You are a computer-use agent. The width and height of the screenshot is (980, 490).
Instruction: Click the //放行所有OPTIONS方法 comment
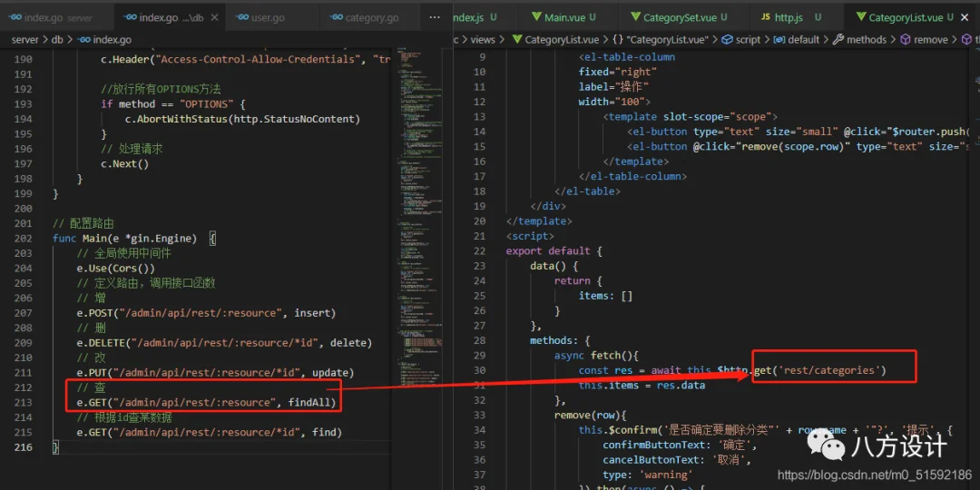161,89
